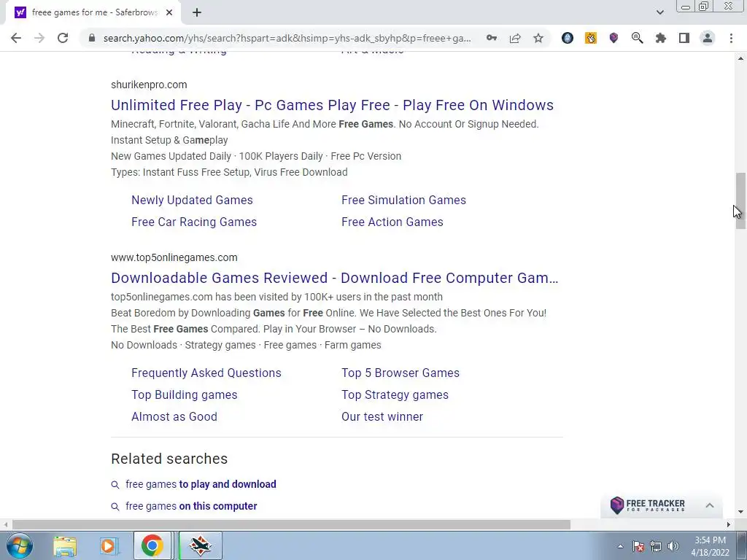
Task: Click the horizontal scrollbar right arrow
Action: (729, 524)
